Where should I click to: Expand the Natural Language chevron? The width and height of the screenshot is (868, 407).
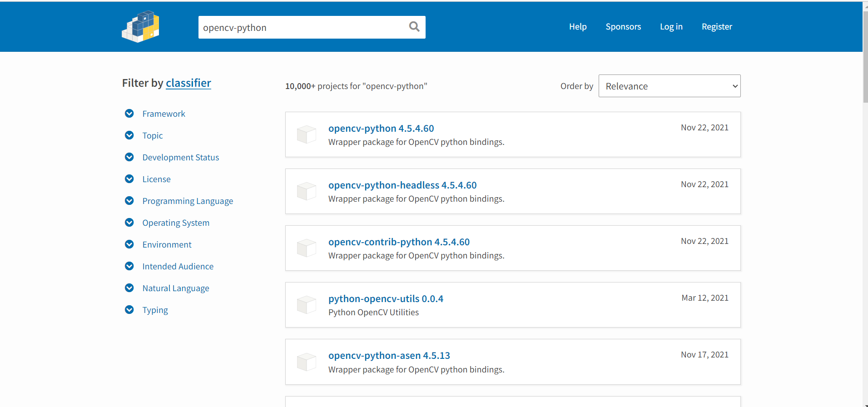(x=129, y=288)
